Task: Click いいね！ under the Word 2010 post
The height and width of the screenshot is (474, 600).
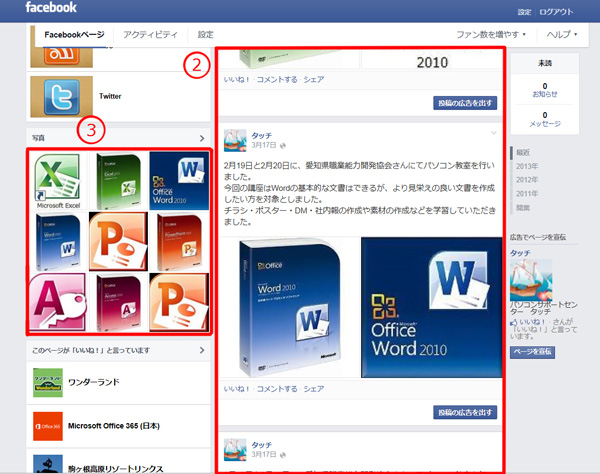Action: (x=236, y=389)
